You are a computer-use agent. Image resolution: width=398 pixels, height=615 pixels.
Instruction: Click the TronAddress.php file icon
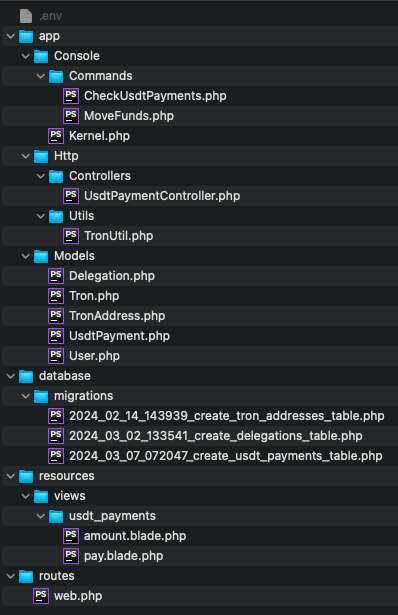[56, 316]
